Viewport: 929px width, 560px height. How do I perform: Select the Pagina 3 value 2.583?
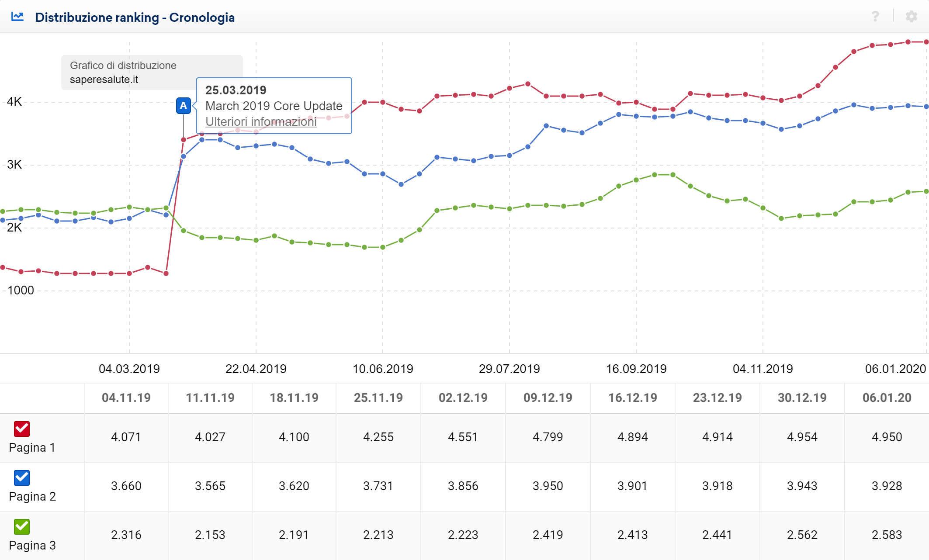pyautogui.click(x=887, y=535)
